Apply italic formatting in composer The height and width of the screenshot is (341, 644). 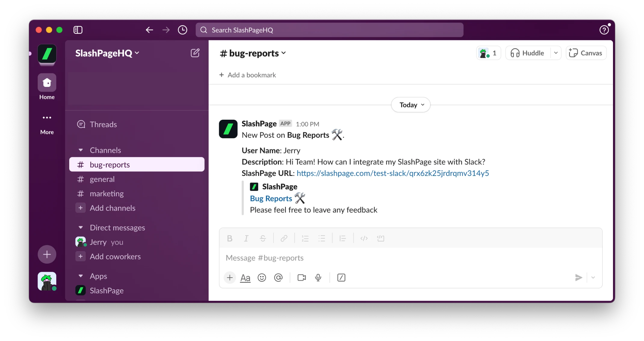tap(246, 238)
